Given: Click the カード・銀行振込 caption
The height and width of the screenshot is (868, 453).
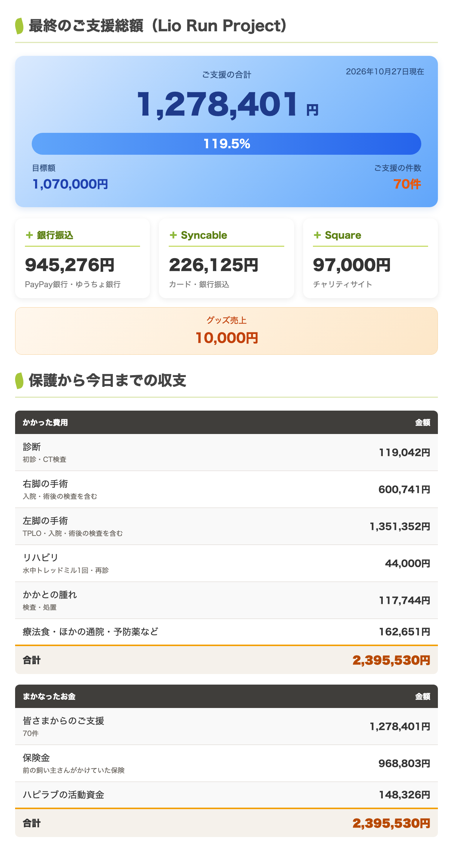Looking at the screenshot, I should [199, 284].
